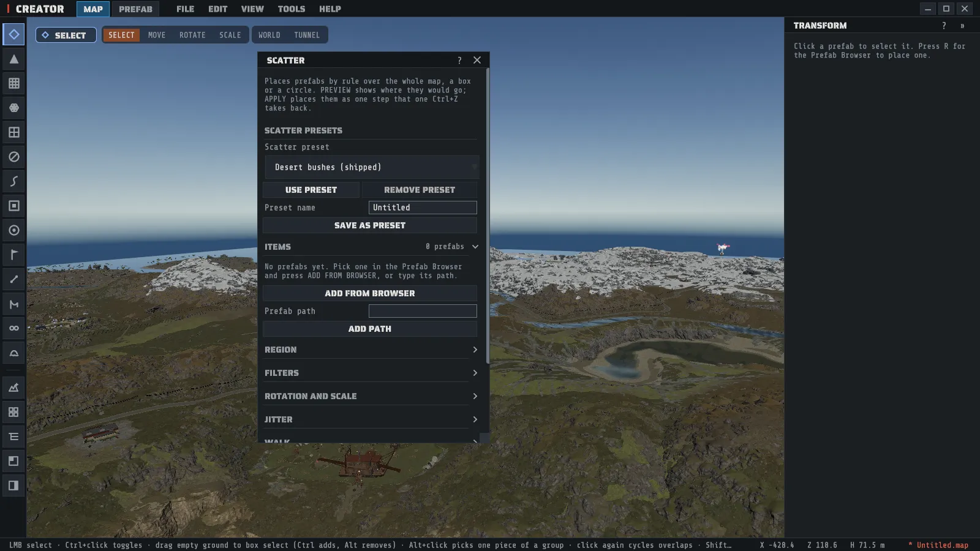Select the four-pane window icon tool
The height and width of the screenshot is (551, 980).
click(13, 132)
